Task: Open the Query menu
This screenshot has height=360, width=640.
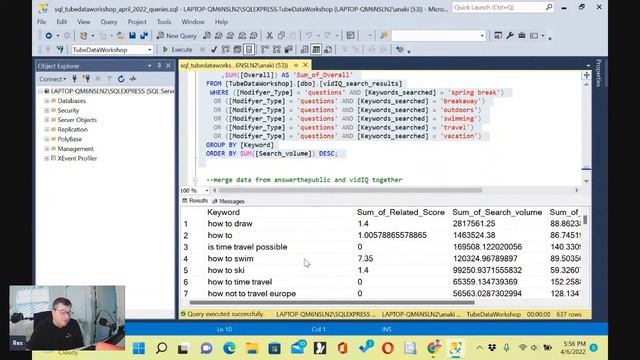Action: tap(109, 22)
